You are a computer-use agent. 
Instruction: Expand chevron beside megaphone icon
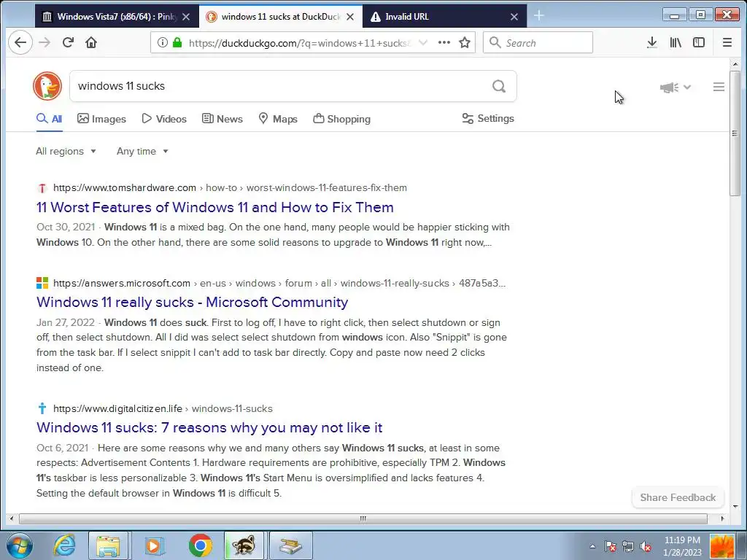coord(687,87)
